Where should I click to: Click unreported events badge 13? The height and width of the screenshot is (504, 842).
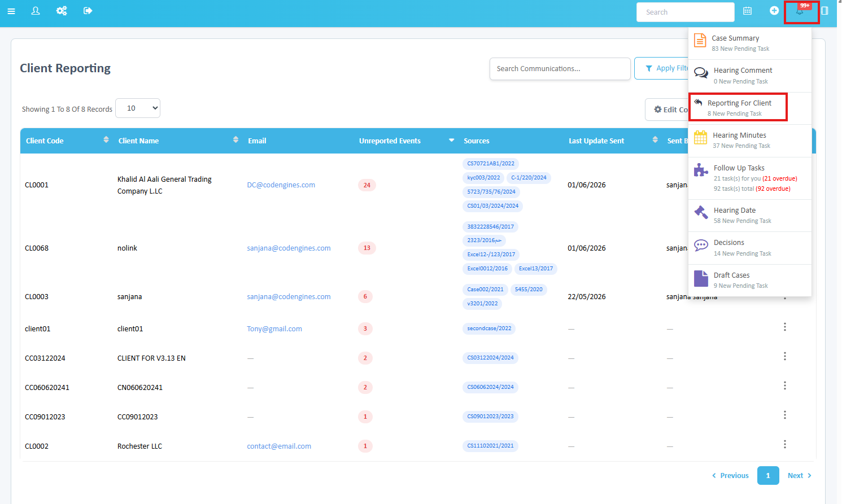(367, 248)
